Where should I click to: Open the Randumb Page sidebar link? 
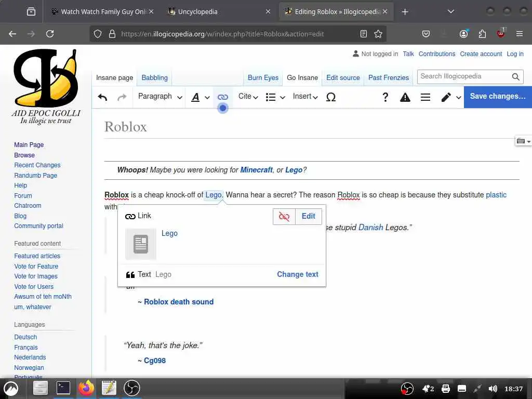click(36, 176)
